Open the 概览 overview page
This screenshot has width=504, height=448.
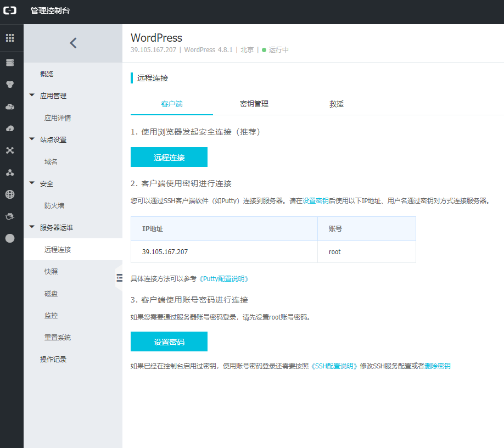coord(47,74)
